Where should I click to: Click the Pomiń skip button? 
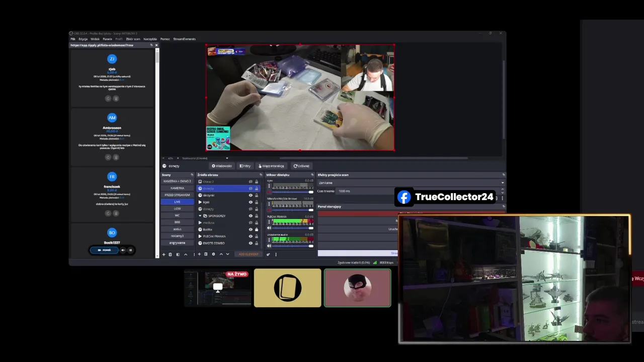105,250
